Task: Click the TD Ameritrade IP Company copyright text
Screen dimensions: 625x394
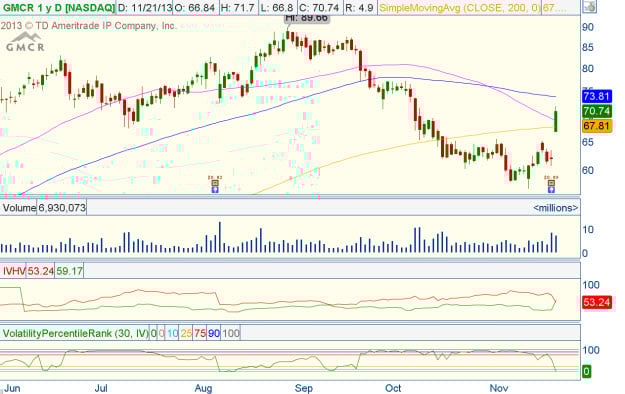Action: click(x=88, y=26)
